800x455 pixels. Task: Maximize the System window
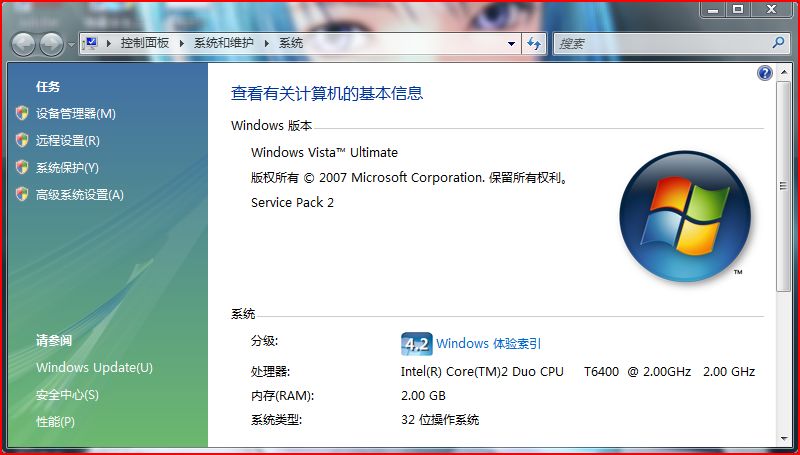pyautogui.click(x=738, y=9)
